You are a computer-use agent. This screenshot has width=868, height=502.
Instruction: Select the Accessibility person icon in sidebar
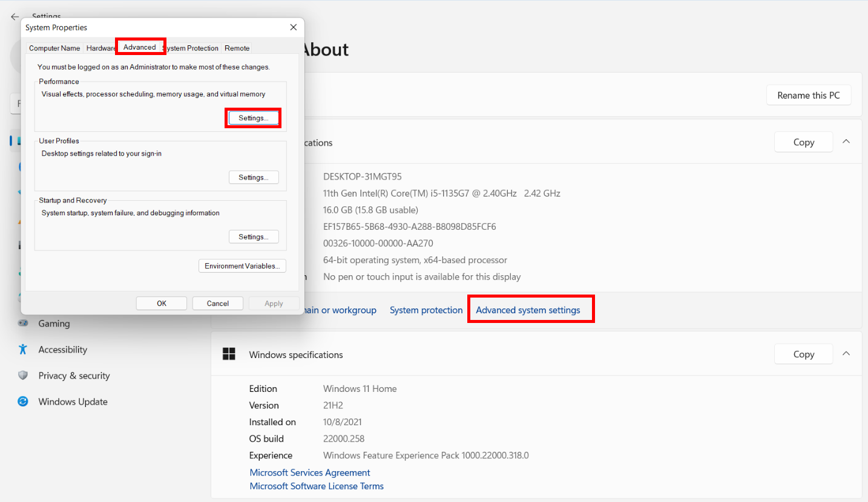point(23,350)
